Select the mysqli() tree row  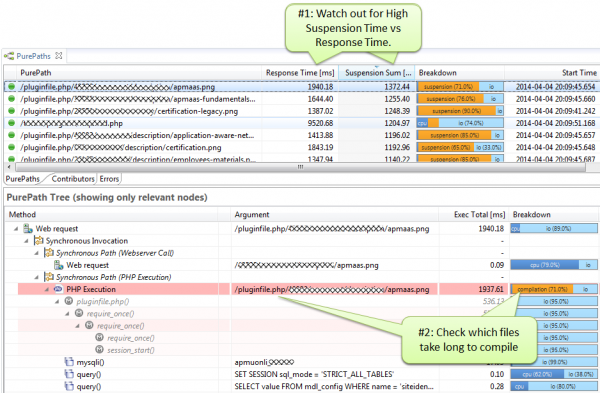[x=301, y=362]
